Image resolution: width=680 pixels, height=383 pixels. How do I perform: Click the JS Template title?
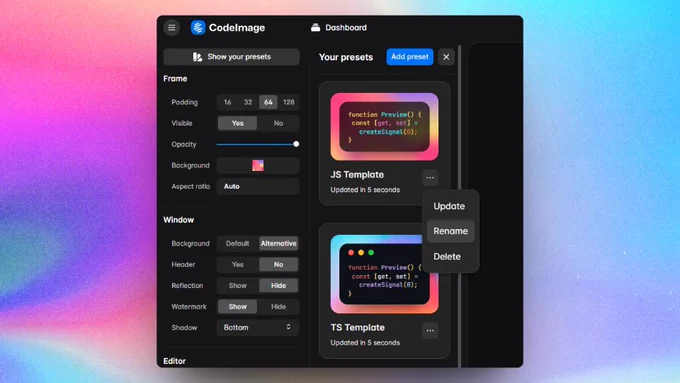coord(357,175)
